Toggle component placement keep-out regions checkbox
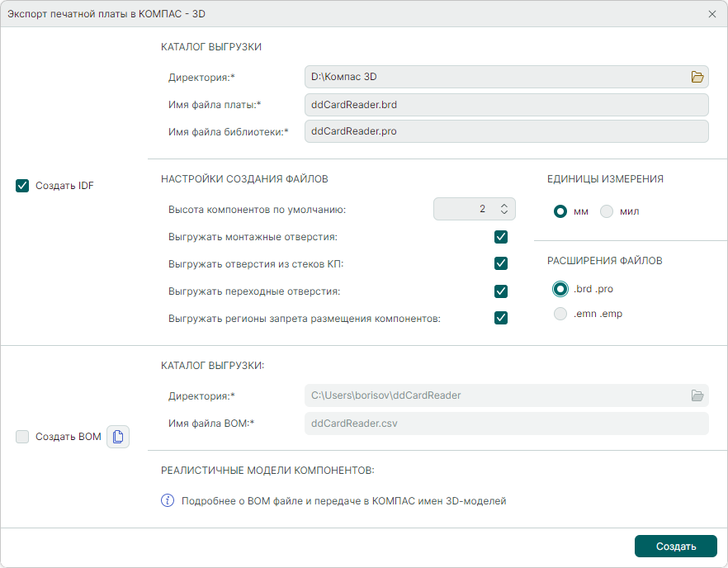 pyautogui.click(x=500, y=318)
